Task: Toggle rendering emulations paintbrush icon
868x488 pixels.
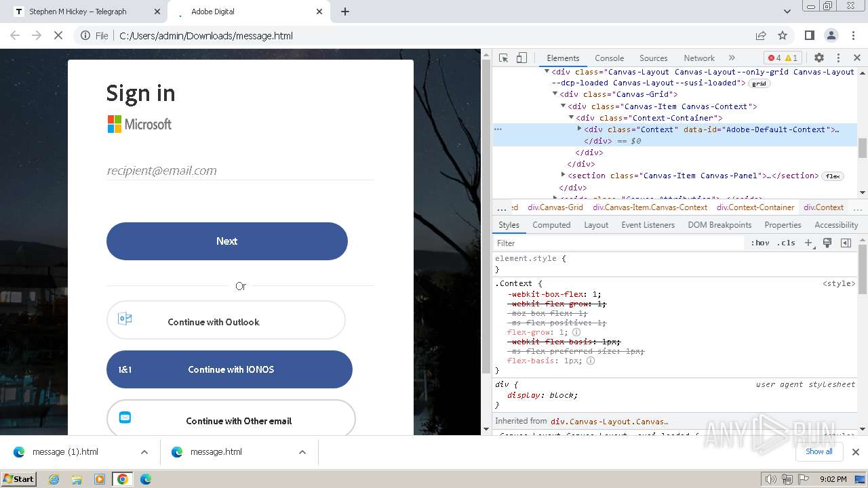Action: (x=827, y=243)
